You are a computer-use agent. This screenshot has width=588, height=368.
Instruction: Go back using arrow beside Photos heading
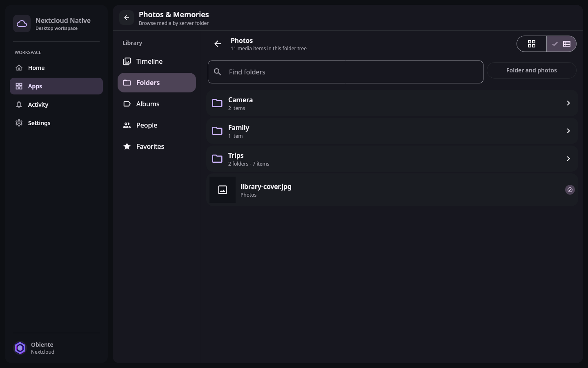coord(218,44)
